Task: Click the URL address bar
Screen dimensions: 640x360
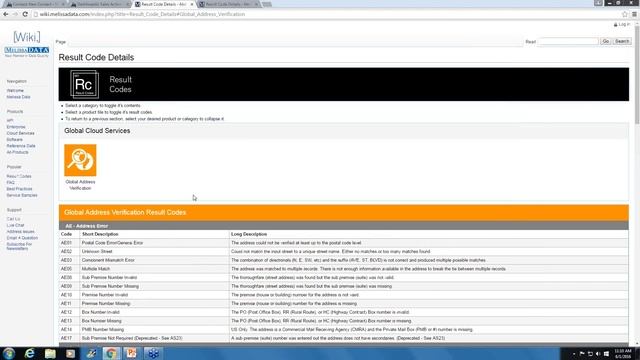Action: (x=326, y=14)
